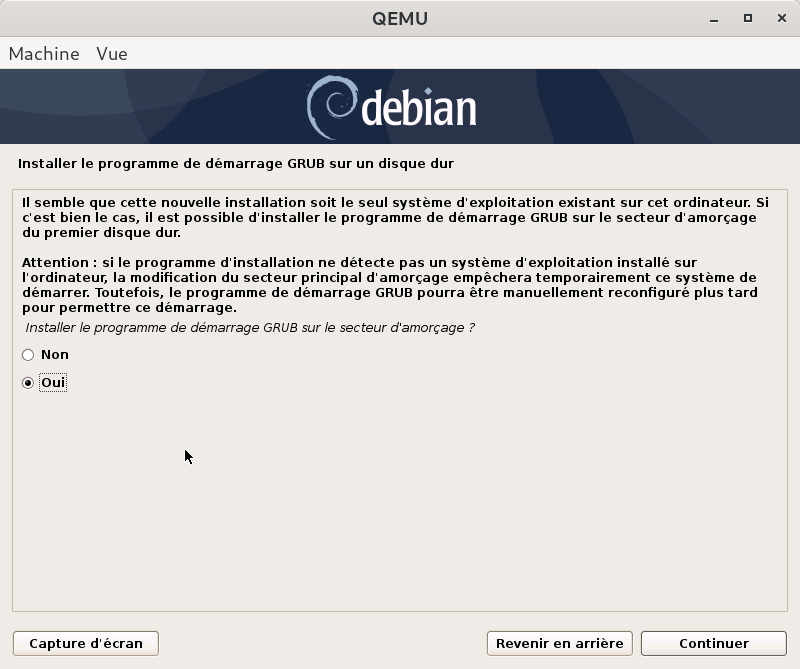Viewport: 800px width, 669px height.
Task: Click the GRUB sur un disque dur heading
Action: [x=243, y=163]
